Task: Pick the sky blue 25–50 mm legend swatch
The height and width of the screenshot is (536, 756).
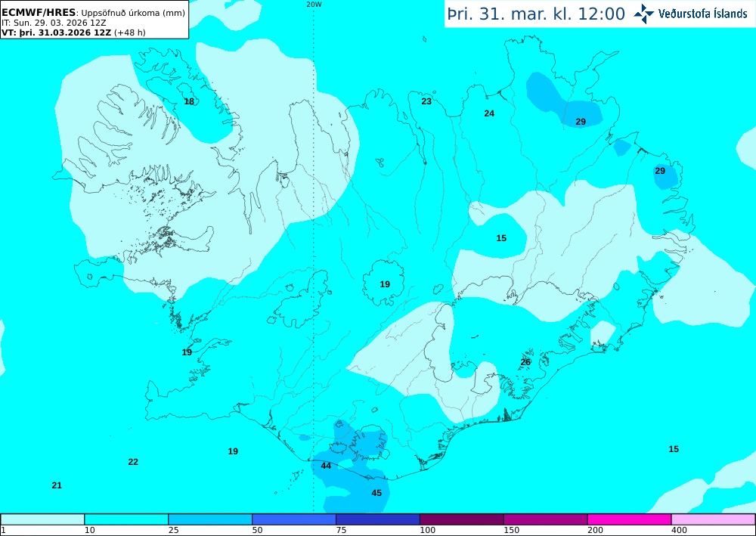Action: [210, 519]
